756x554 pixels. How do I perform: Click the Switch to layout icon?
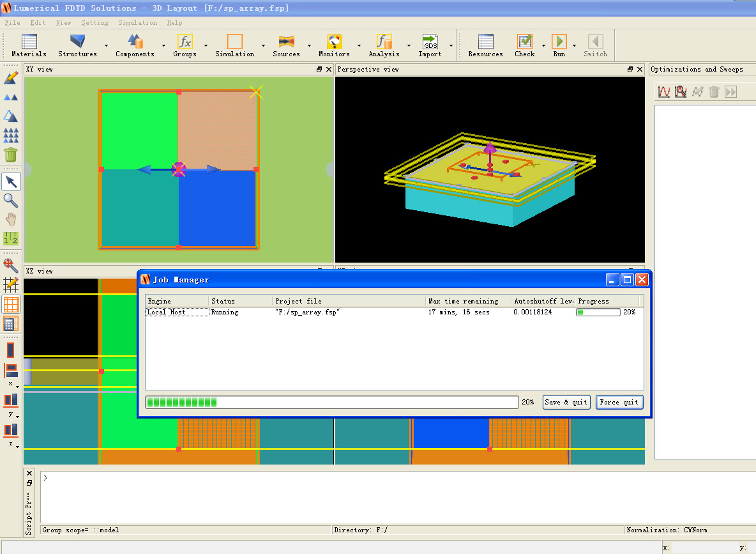tap(596, 42)
